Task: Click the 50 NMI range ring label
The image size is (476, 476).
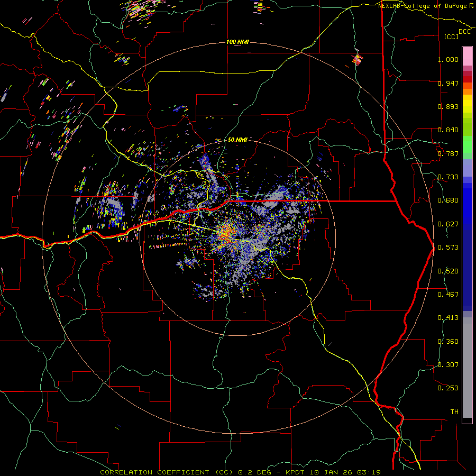Action: click(x=237, y=140)
